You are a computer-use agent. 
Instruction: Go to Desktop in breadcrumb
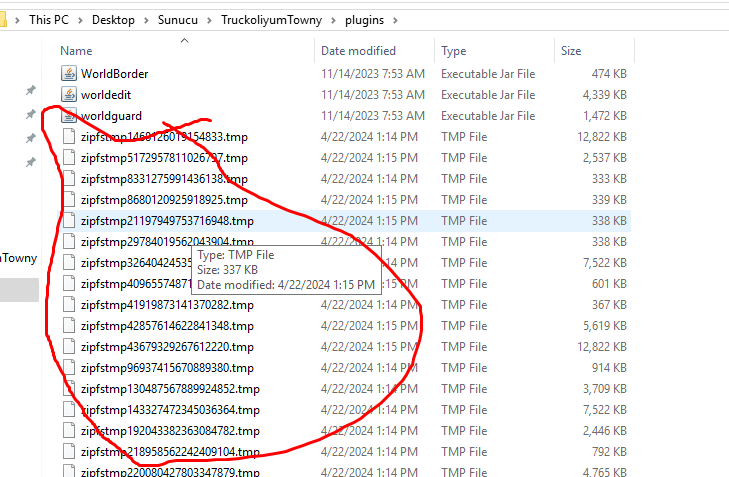tap(113, 20)
